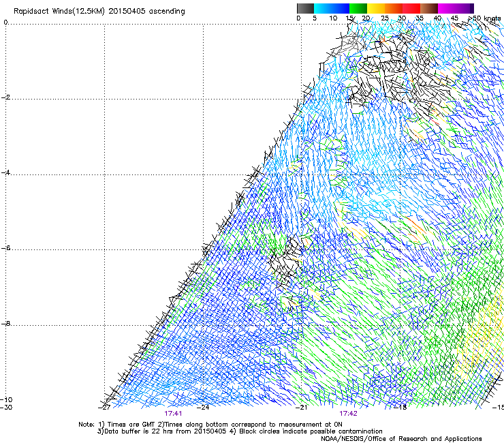Click the note 'Data buffer is 22 hrs'
Viewport: 504px width, 443px height.
(x=139, y=431)
